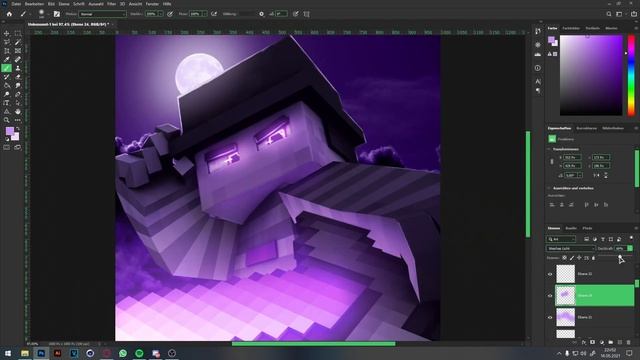Select the Clone Stamp tool
The height and width of the screenshot is (360, 640).
point(18,68)
